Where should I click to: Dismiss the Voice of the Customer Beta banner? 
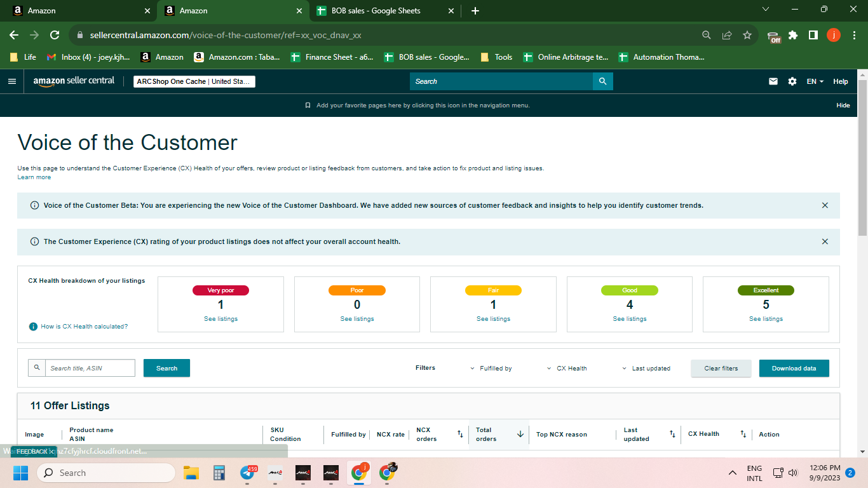(x=825, y=205)
